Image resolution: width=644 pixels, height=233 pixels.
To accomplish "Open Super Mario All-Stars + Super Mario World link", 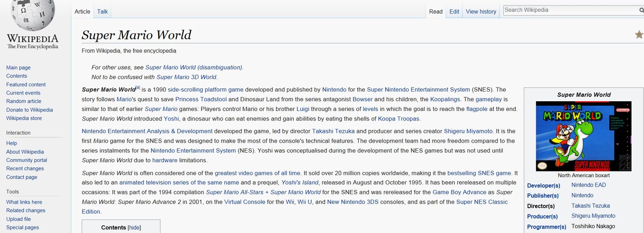I will point(263,192).
